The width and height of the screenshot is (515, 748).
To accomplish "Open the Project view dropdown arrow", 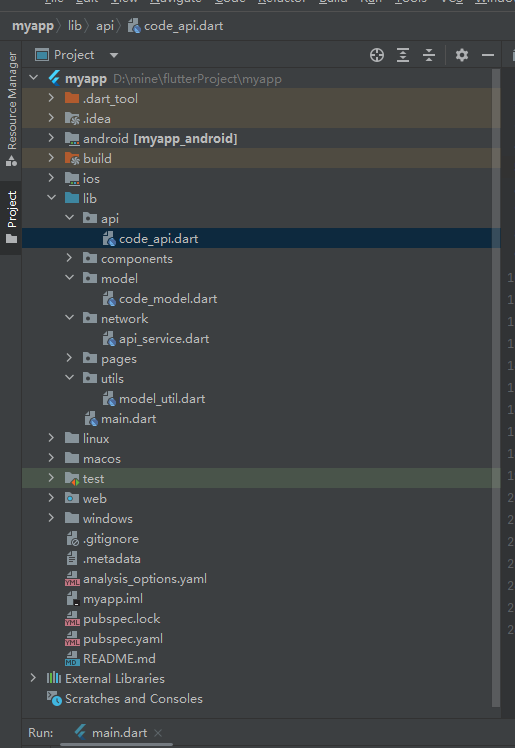I will [113, 55].
